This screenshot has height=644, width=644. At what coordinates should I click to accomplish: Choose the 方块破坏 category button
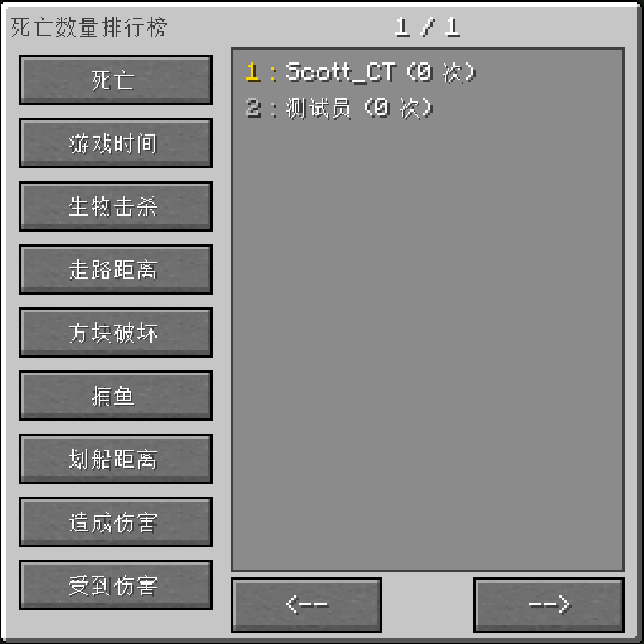tap(115, 333)
